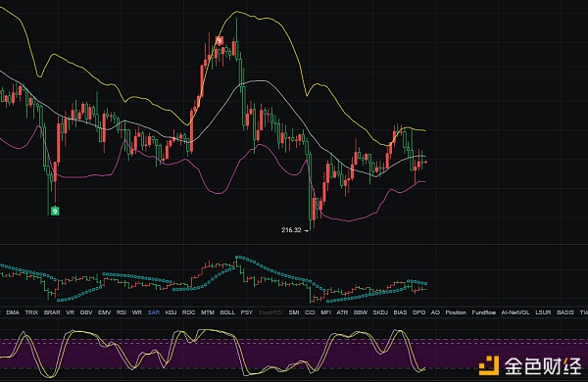Select the SMI indicator tab
This screenshot has width=588, height=382.
[294, 312]
